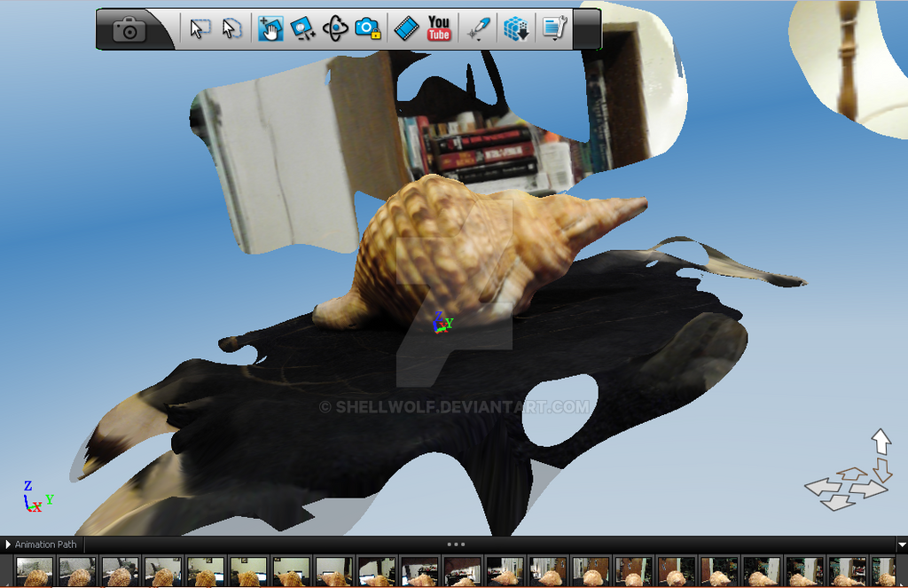This screenshot has height=588, width=908.
Task: Choose the zoom magnifier tool
Action: click(302, 28)
